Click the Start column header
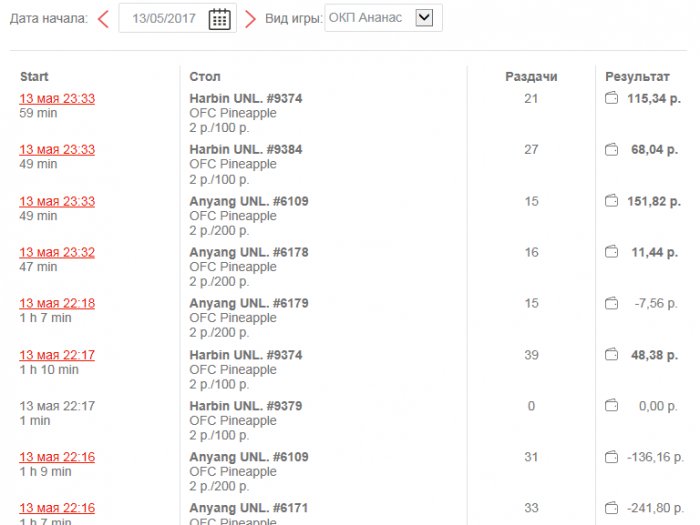The height and width of the screenshot is (525, 700). coord(34,76)
